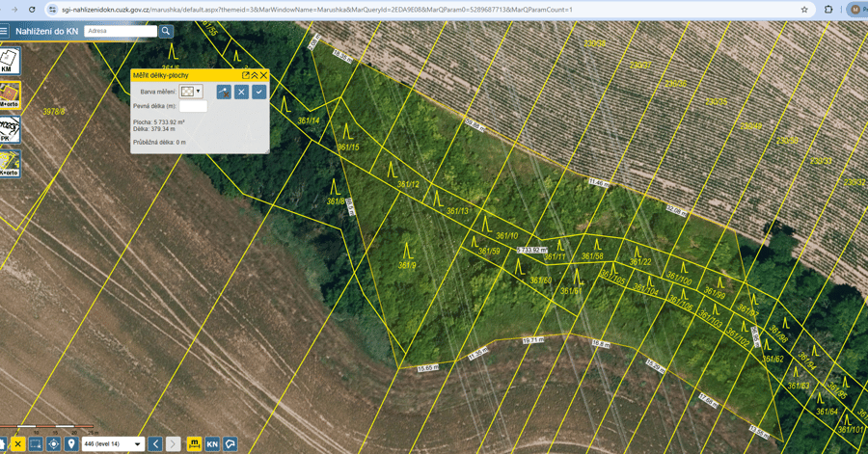
Task: Clear the measurement with the X button
Action: click(x=241, y=92)
